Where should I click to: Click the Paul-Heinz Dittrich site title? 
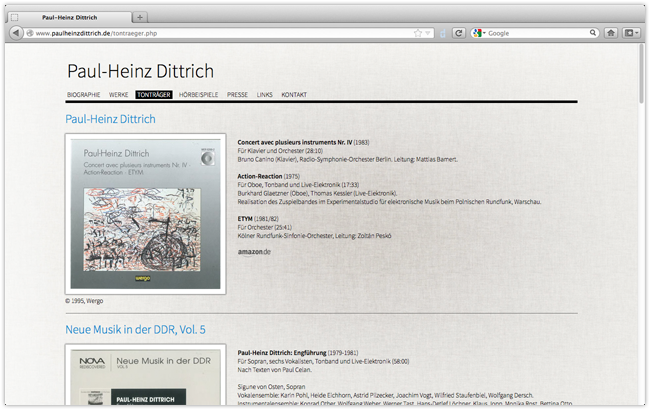point(141,71)
